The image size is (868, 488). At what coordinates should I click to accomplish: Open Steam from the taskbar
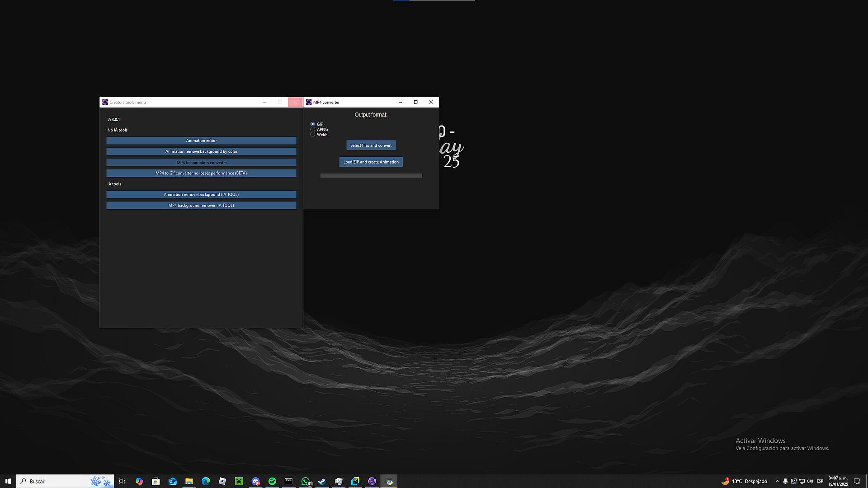[322, 481]
